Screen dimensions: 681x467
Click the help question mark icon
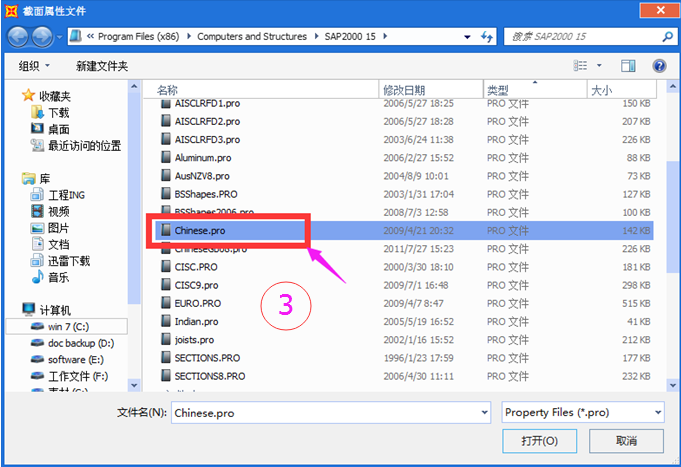click(x=659, y=66)
